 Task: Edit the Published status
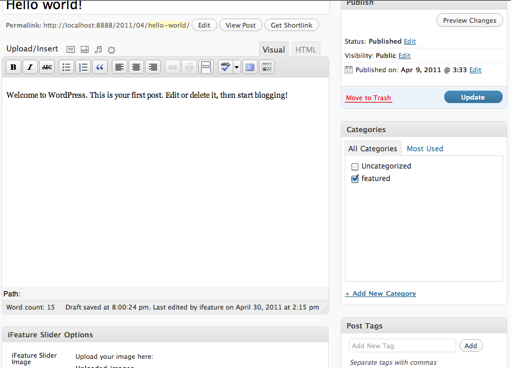410,41
